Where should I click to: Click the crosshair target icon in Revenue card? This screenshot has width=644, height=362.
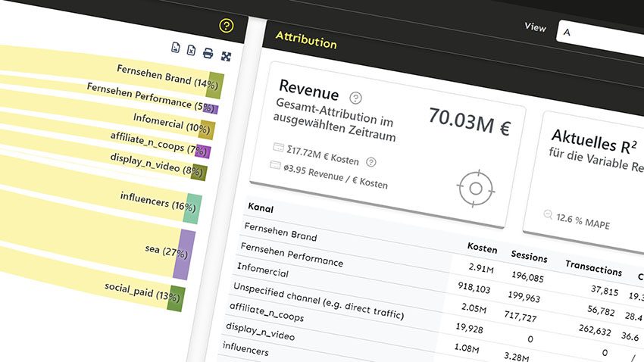tap(477, 188)
